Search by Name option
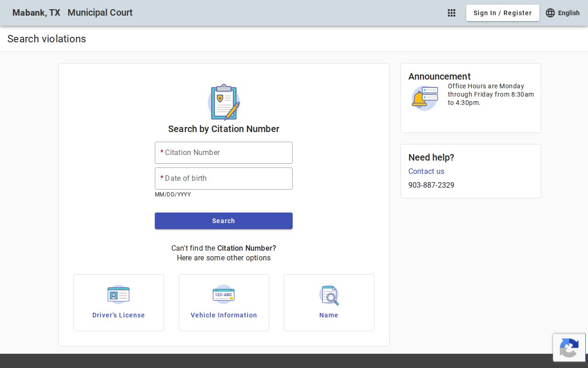 (x=329, y=303)
